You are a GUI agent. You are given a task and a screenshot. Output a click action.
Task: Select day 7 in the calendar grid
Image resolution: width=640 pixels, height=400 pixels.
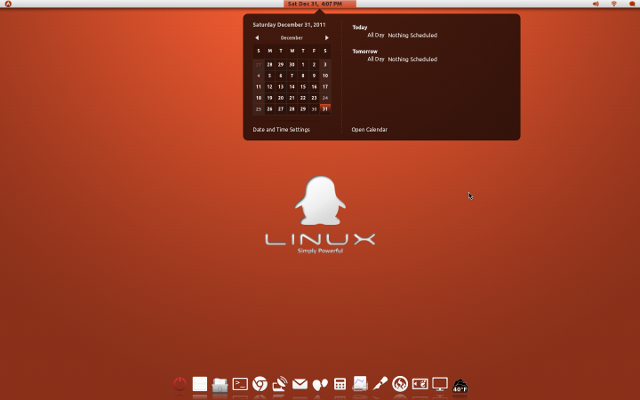click(292, 76)
